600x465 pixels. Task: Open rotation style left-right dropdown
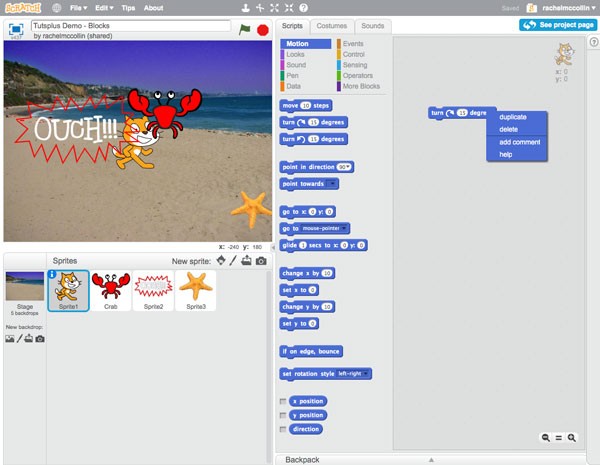354,374
